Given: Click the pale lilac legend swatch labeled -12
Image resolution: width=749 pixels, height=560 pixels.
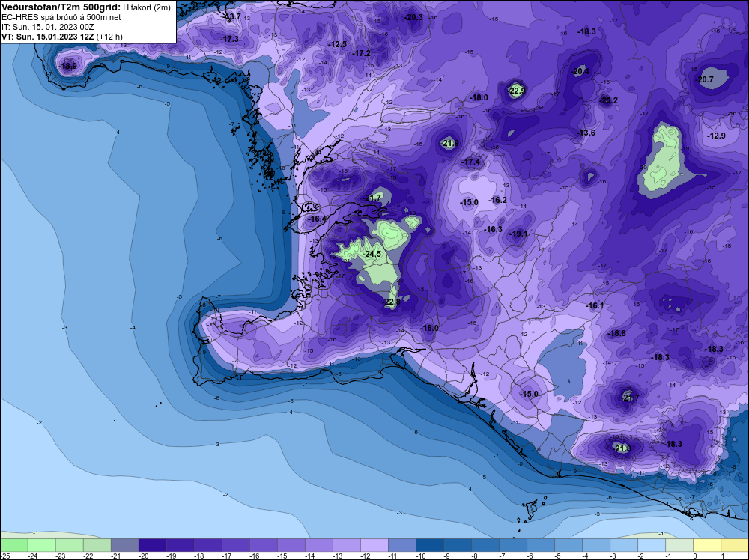Looking at the screenshot, I should click(x=374, y=545).
